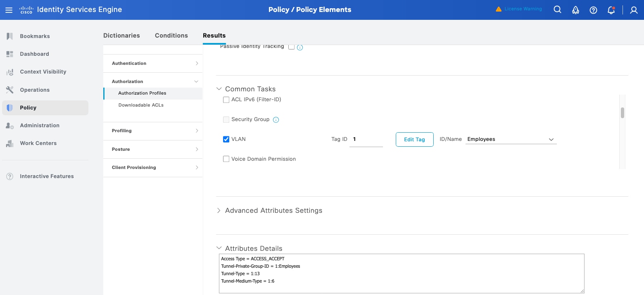Enable the Voice Domain Permission checkbox

(226, 159)
